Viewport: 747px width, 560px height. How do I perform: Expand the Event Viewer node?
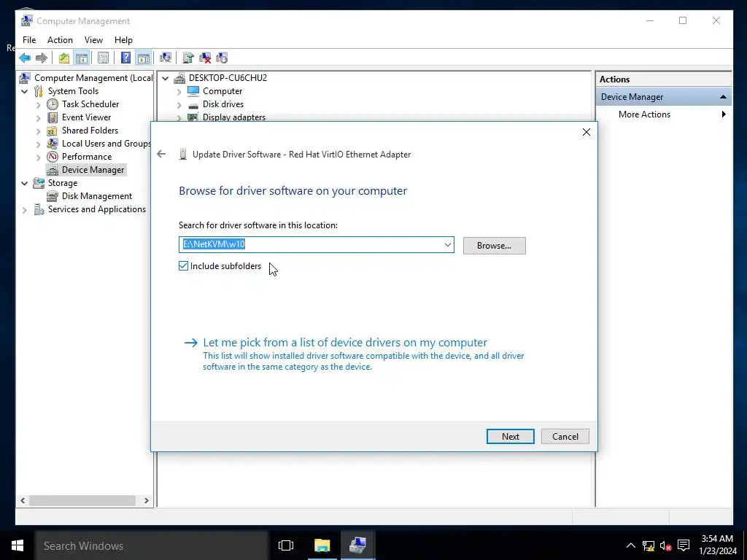(39, 117)
